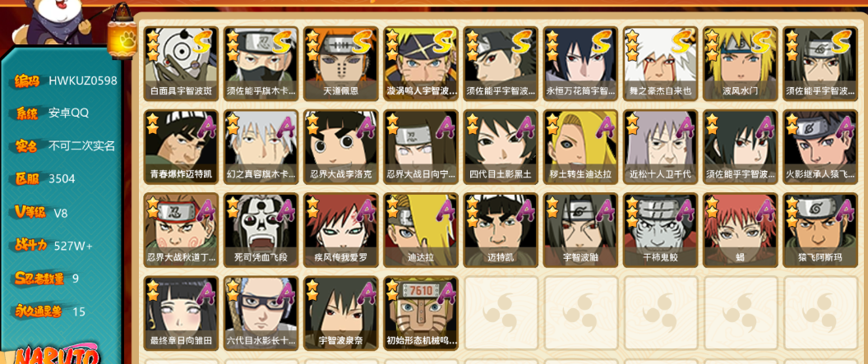Image resolution: width=868 pixels, height=364 pixels.
Task: Click the 秽土转生迪达拉 card
Action: coord(580,147)
